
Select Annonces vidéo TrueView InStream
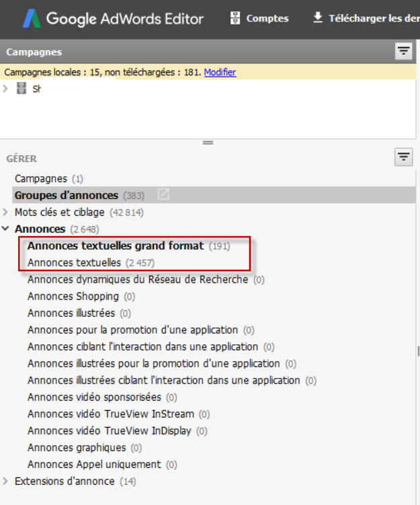coord(119,414)
